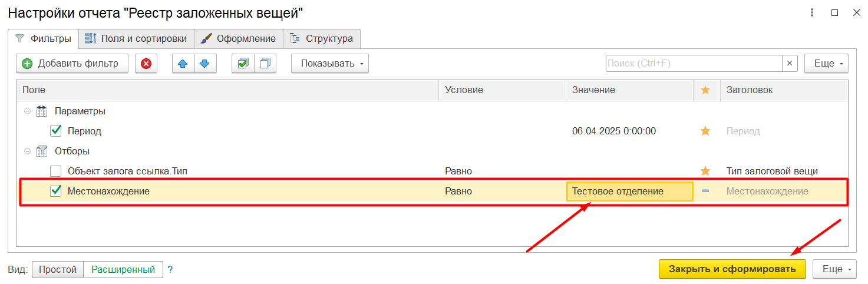Collapse the Отборы group
868x284 pixels.
[x=27, y=151]
